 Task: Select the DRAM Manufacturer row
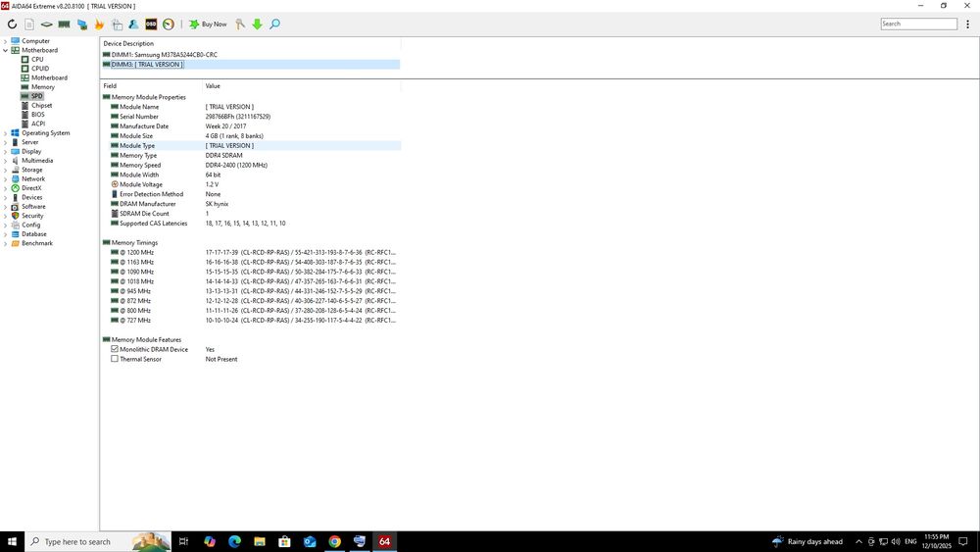(x=251, y=204)
